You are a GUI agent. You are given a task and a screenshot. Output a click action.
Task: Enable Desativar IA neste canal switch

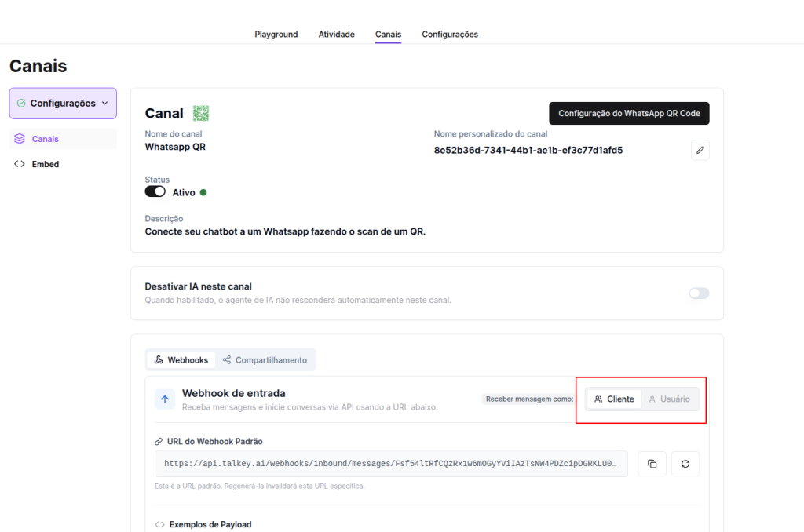coord(699,293)
